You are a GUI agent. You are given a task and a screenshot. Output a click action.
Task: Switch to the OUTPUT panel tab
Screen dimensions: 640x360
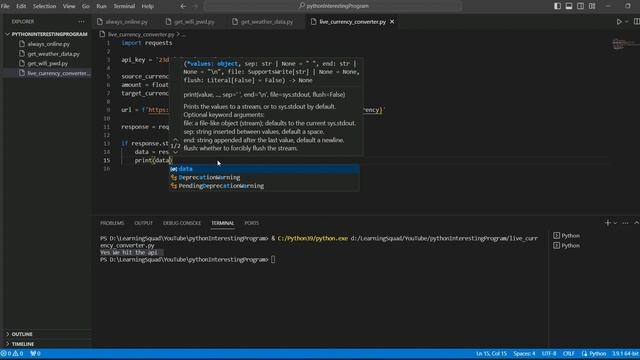[143, 223]
